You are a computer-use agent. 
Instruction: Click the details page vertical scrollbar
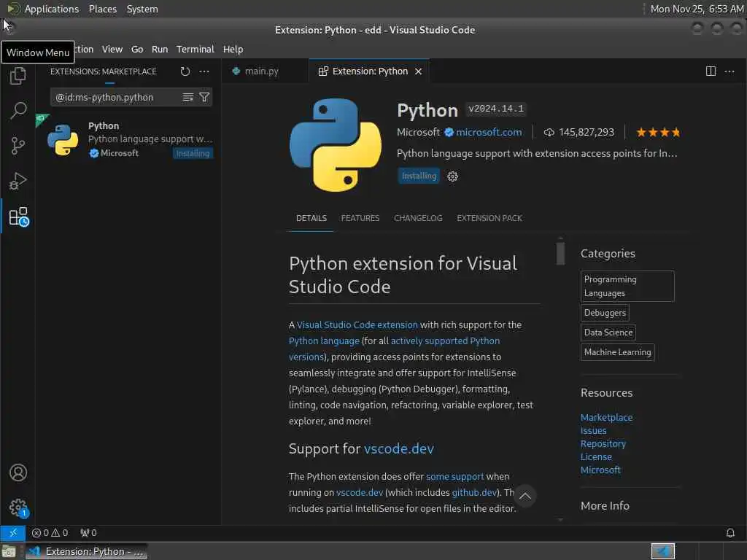560,254
